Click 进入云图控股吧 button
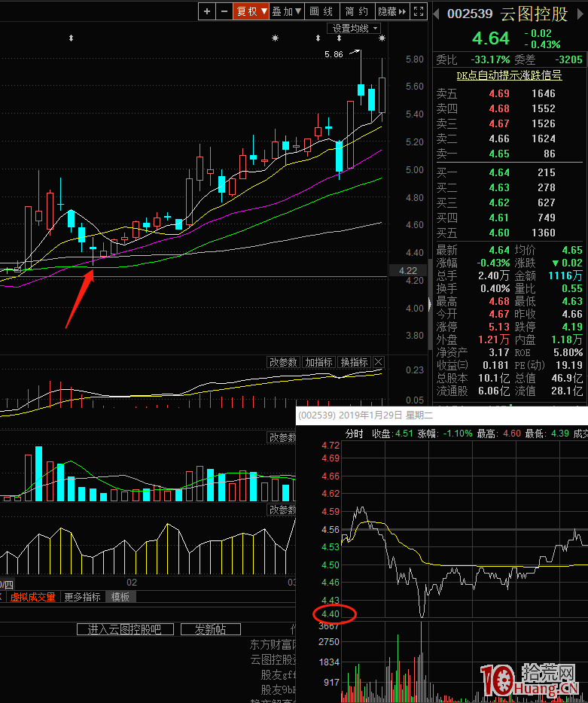 coord(125,629)
